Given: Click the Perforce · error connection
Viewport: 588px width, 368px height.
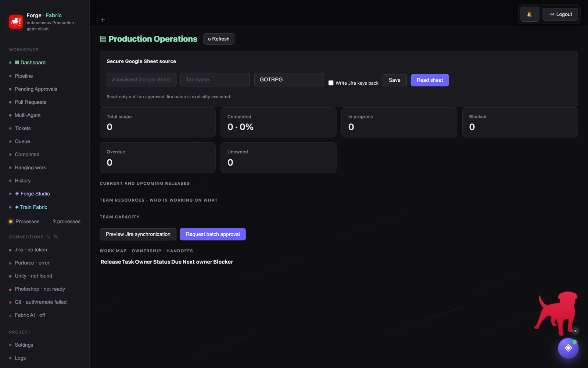Looking at the screenshot, I should [32, 263].
